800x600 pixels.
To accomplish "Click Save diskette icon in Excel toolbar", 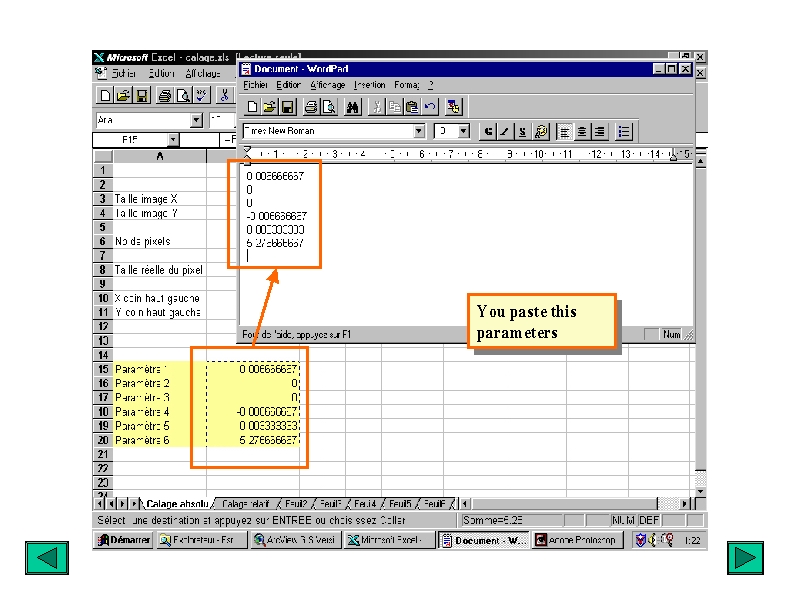I will [141, 95].
